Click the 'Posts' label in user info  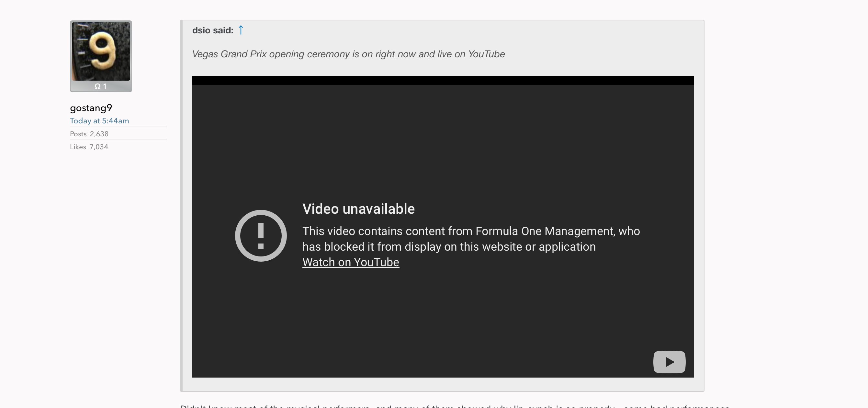78,134
